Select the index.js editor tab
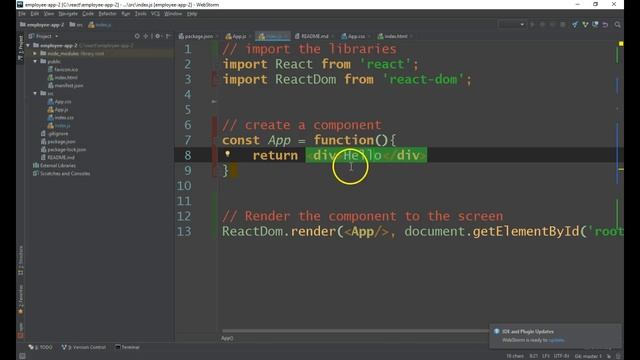Screen dimensions: 640x360 pyautogui.click(x=273, y=36)
